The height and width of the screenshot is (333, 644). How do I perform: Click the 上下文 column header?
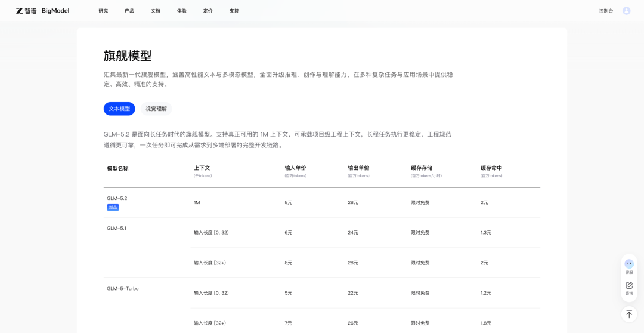[x=202, y=168]
